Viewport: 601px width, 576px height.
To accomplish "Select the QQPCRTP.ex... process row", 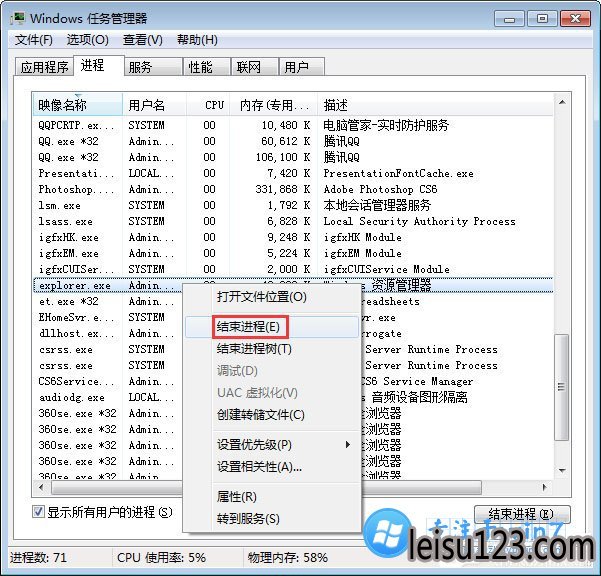I will [293, 125].
